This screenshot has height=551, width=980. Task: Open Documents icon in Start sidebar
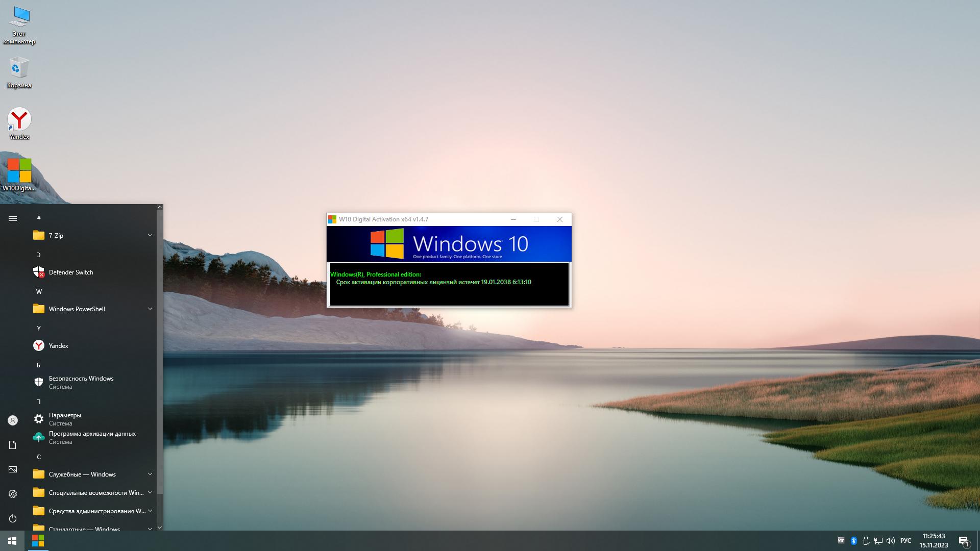click(x=13, y=445)
